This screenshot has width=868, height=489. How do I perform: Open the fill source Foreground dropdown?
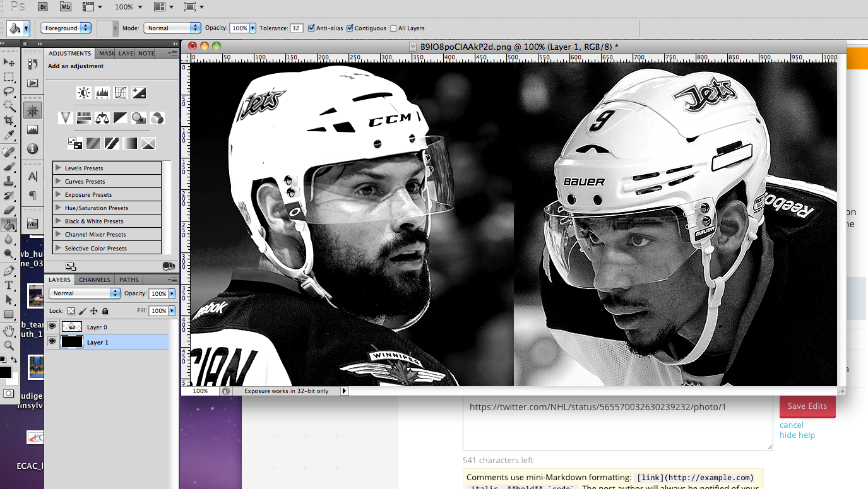(x=66, y=28)
